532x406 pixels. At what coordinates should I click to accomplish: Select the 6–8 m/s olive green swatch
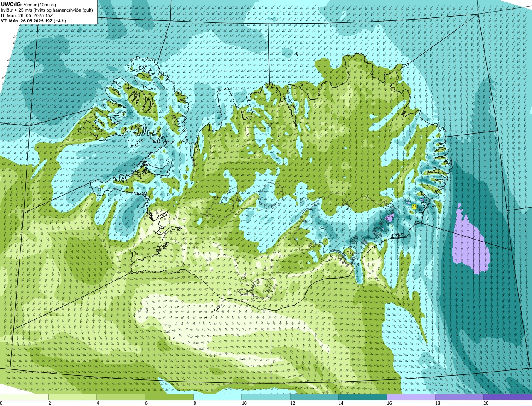pyautogui.click(x=169, y=397)
